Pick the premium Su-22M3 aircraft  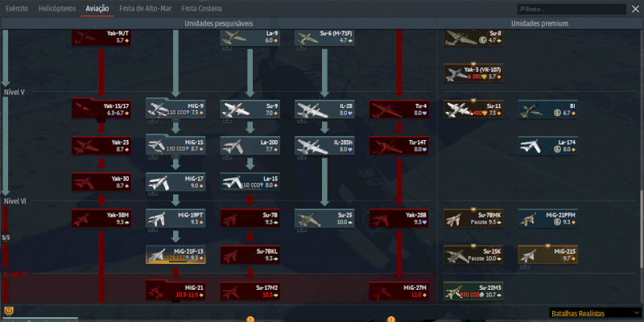point(473,291)
